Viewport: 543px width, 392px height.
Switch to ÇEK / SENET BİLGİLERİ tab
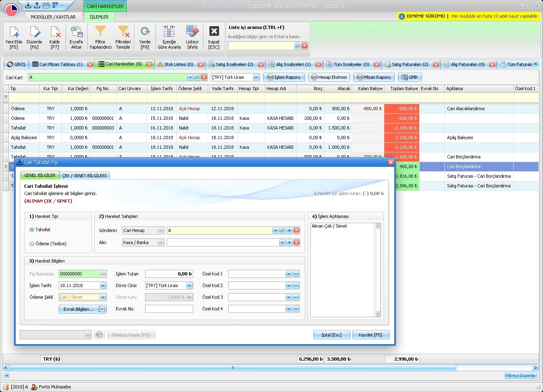tap(84, 176)
